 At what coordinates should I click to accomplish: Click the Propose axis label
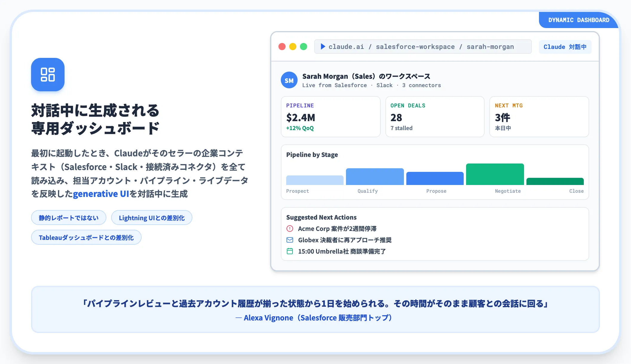pos(436,191)
